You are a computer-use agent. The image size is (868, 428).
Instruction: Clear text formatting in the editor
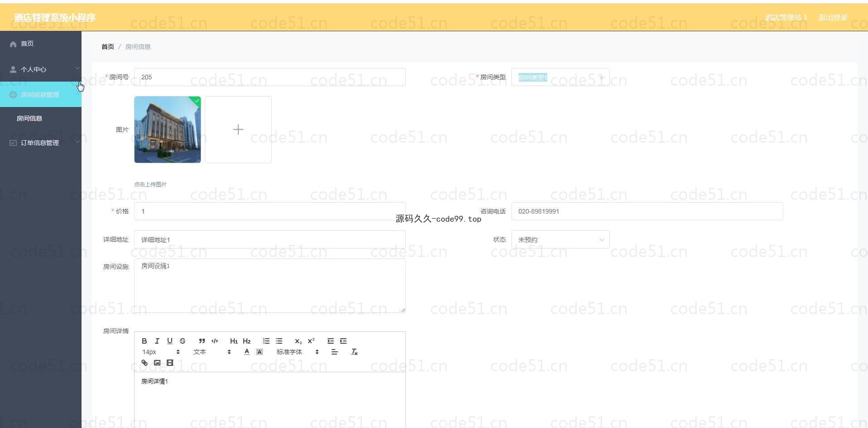click(354, 352)
